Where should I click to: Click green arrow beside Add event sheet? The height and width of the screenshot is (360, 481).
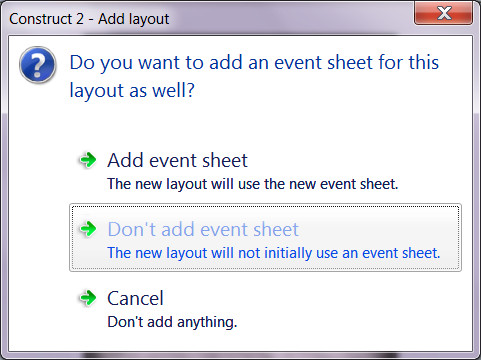[88, 160]
